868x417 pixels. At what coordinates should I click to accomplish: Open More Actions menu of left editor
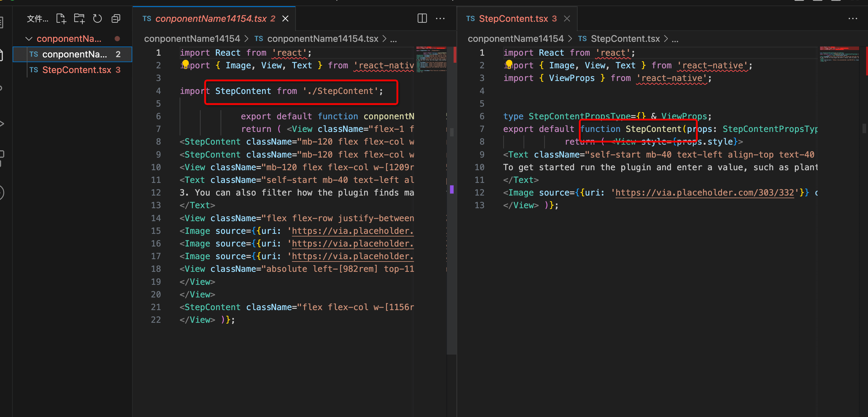coord(440,19)
